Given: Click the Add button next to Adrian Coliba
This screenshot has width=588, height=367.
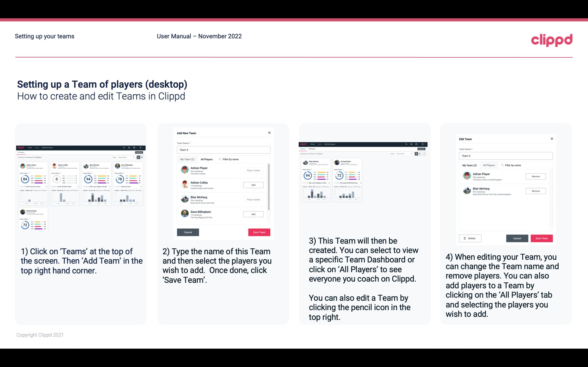Looking at the screenshot, I should 253,185.
